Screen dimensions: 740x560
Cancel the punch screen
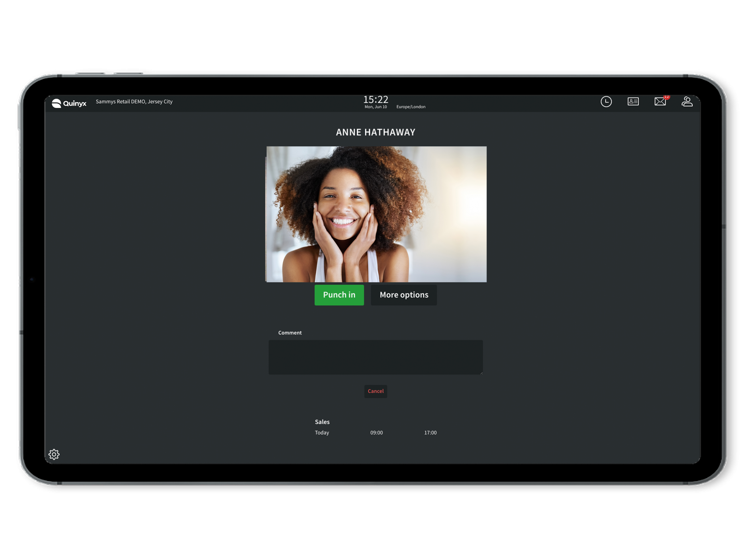point(375,391)
